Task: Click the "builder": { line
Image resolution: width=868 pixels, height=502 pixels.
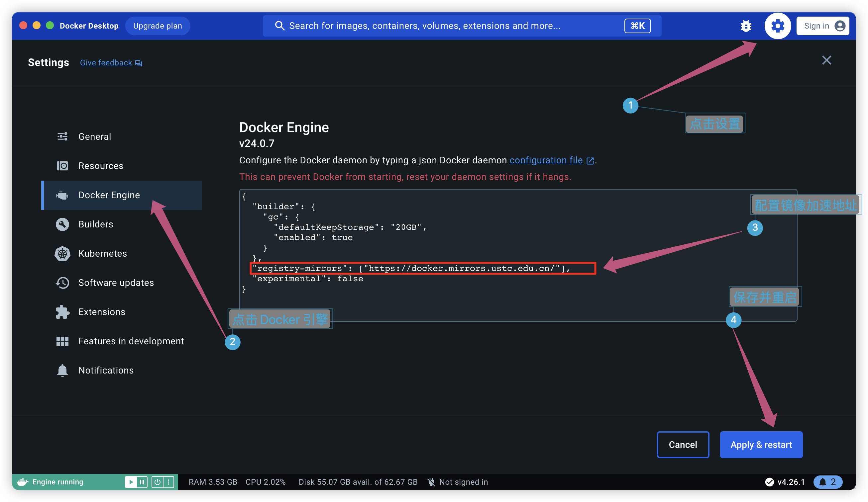Action: tap(283, 207)
